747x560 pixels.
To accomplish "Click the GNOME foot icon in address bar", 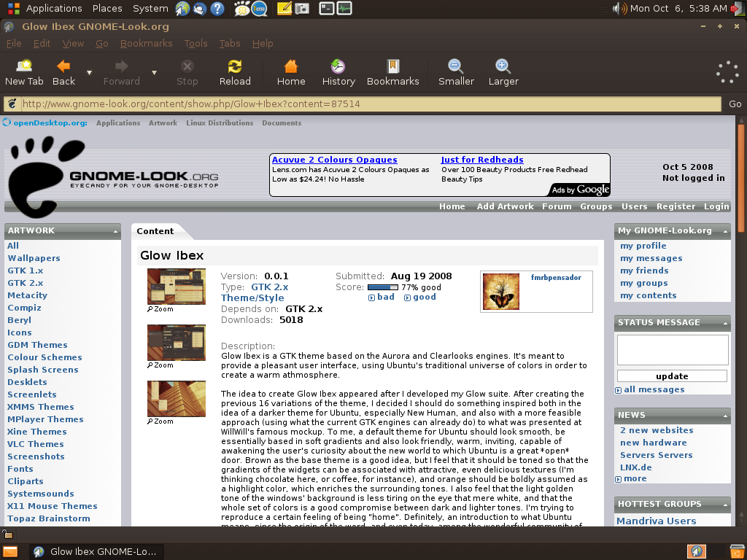I will point(12,104).
